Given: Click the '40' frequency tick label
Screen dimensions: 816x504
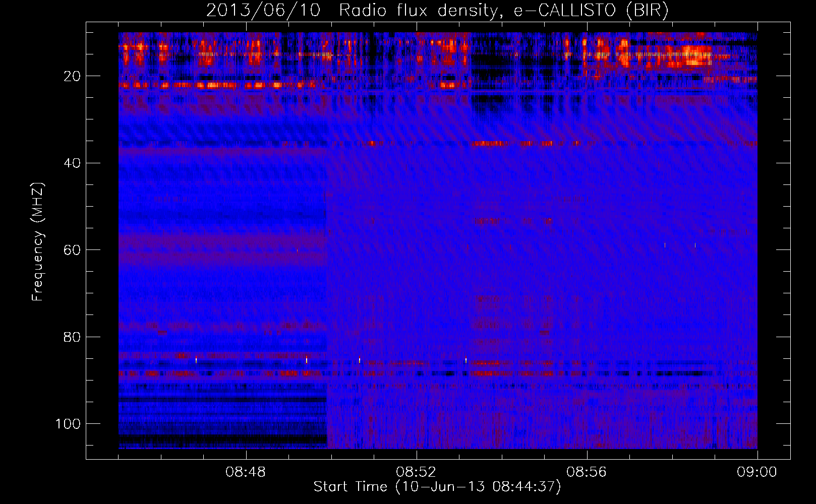Looking at the screenshot, I should pos(72,163).
